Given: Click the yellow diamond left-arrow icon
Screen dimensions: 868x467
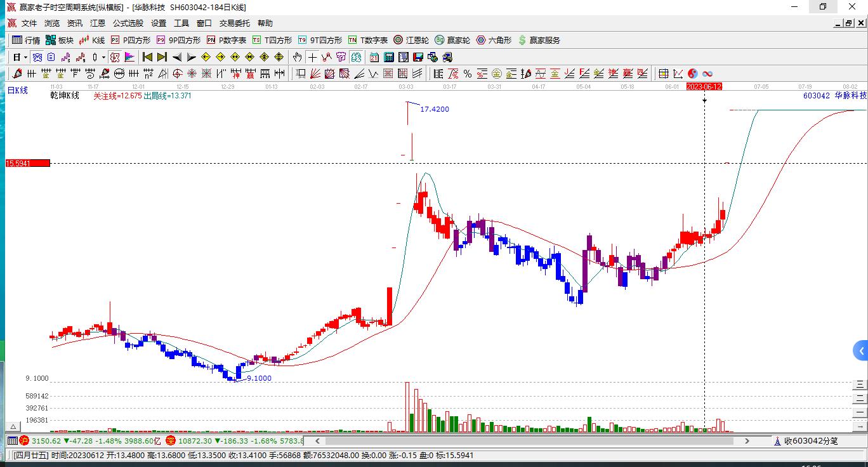Looking at the screenshot, I should pos(206,57).
